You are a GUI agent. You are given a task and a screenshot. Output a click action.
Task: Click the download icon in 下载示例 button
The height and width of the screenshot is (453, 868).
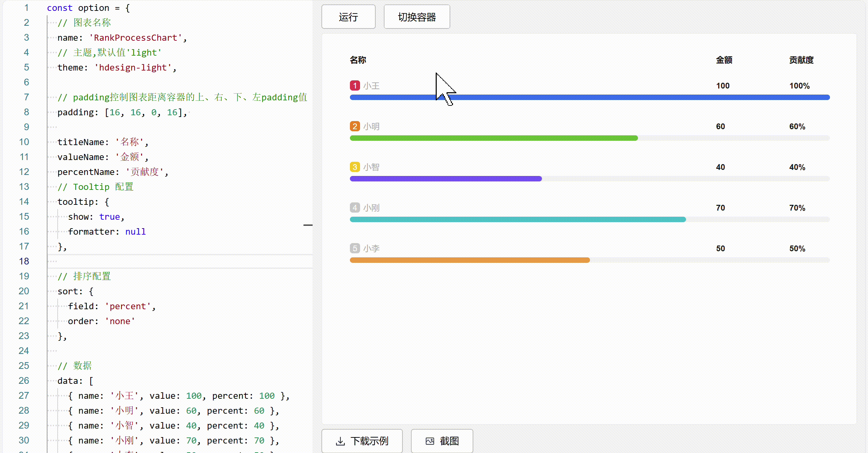[x=340, y=441]
